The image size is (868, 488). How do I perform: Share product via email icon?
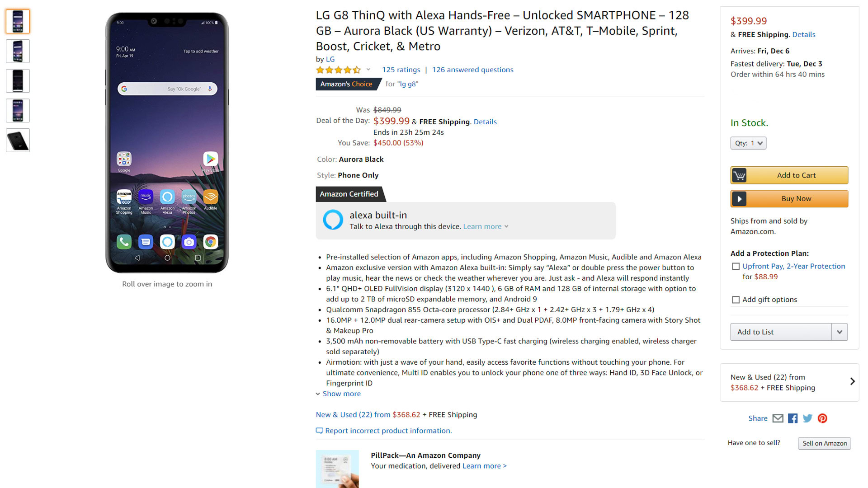[x=778, y=418]
